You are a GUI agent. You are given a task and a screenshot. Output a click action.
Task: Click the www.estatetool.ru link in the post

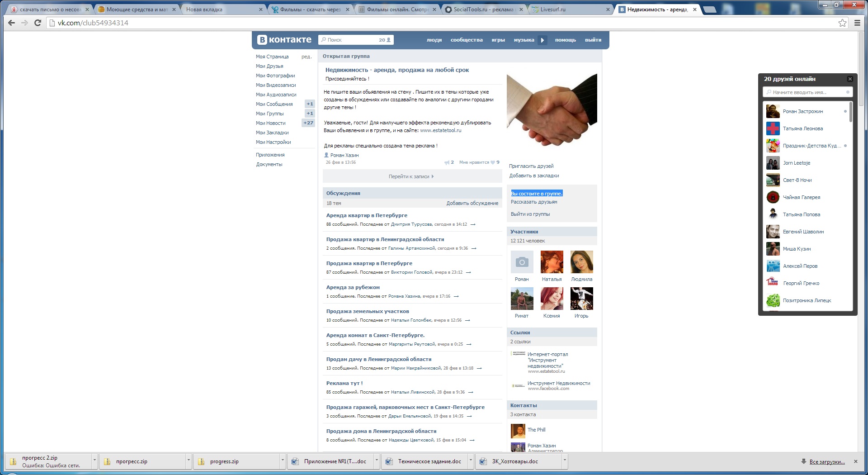point(441,130)
